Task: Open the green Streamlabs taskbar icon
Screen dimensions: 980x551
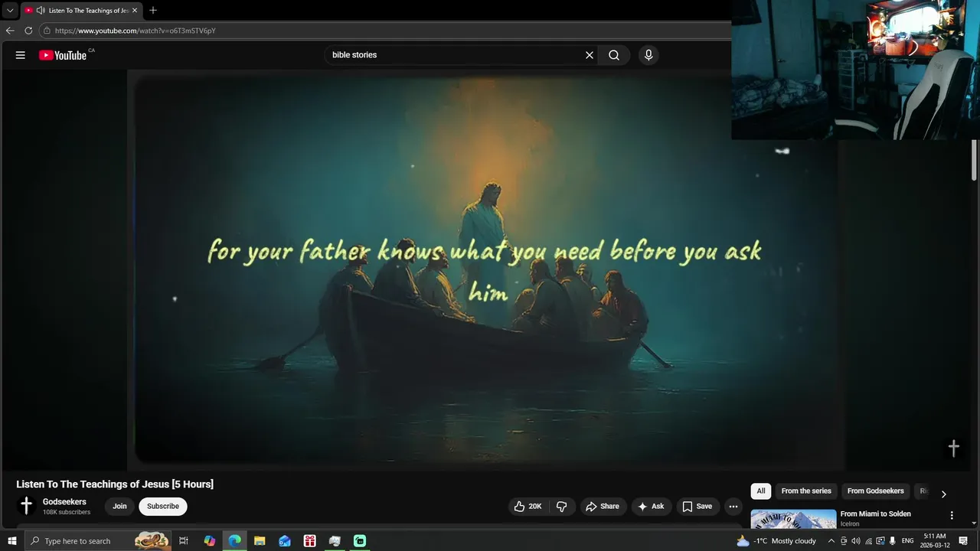Action: (x=360, y=541)
